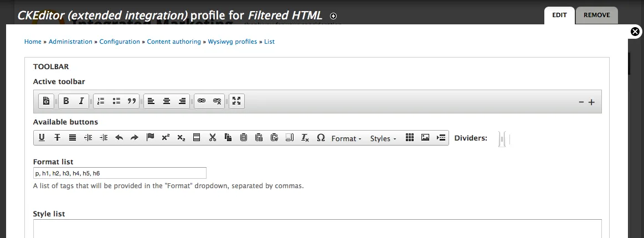The width and height of the screenshot is (644, 238).
Task: Click the Blockquote quotation marks icon
Action: point(132,101)
